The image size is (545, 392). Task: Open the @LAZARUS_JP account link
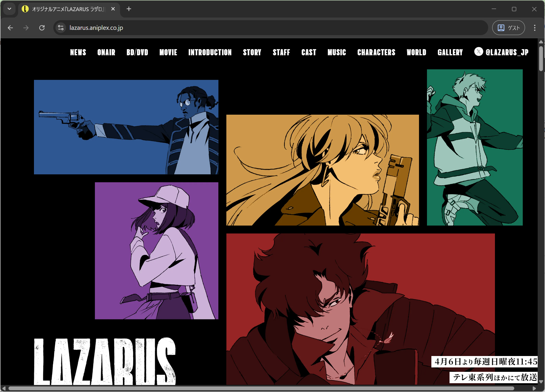click(507, 52)
